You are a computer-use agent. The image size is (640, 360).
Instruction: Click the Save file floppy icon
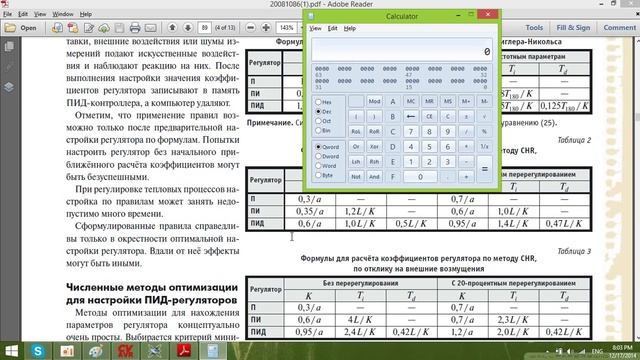pyautogui.click(x=119, y=28)
